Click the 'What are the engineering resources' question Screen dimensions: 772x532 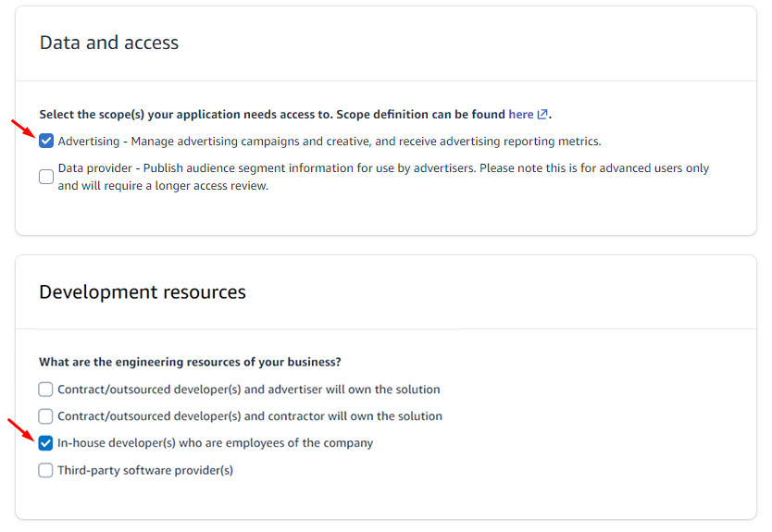click(190, 362)
